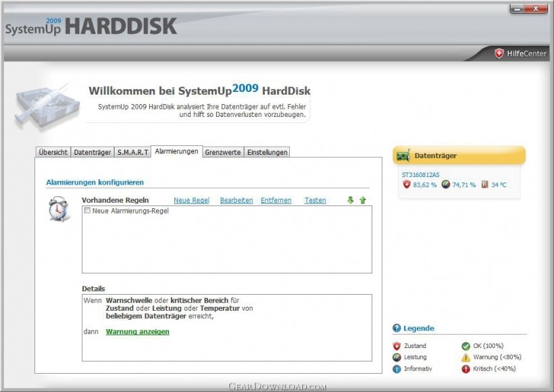Click the temperature icon beside 34 °C
The height and width of the screenshot is (392, 554).
click(x=485, y=185)
